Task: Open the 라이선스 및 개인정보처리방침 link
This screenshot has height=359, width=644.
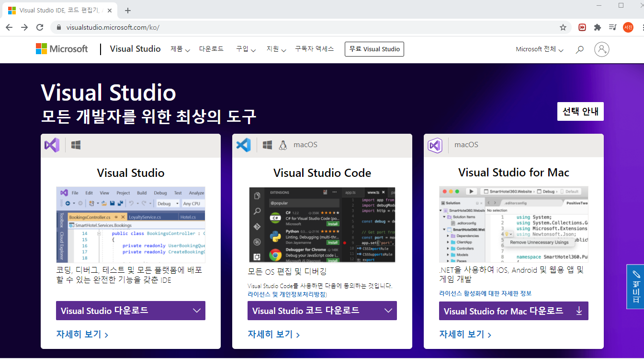Action: click(x=287, y=294)
